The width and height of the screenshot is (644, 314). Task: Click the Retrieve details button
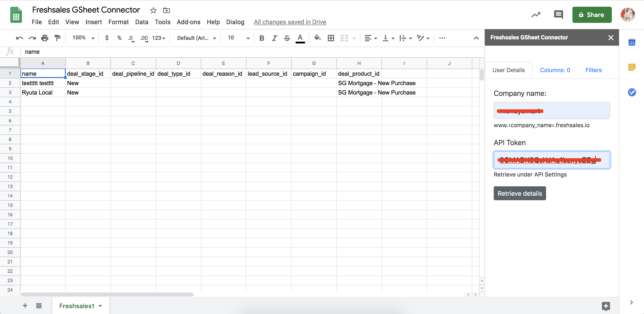[519, 193]
